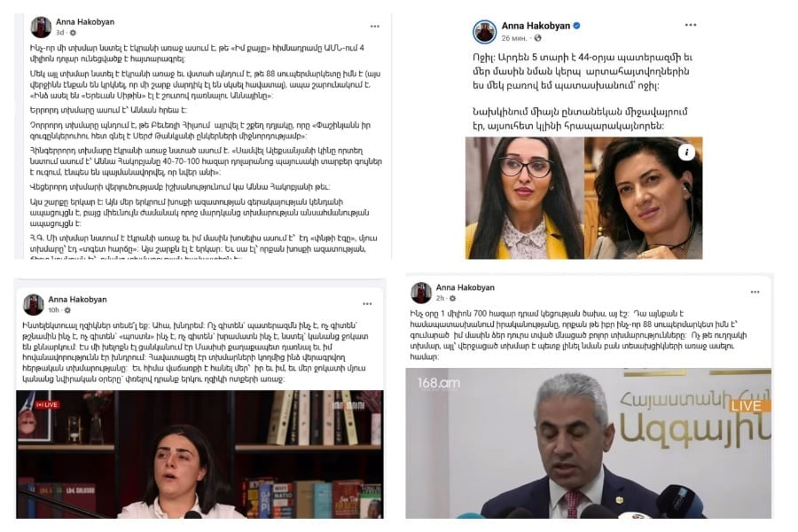Open the photo of the woman with the earpiece
This screenshot has height=532, width=798.
coord(644,198)
